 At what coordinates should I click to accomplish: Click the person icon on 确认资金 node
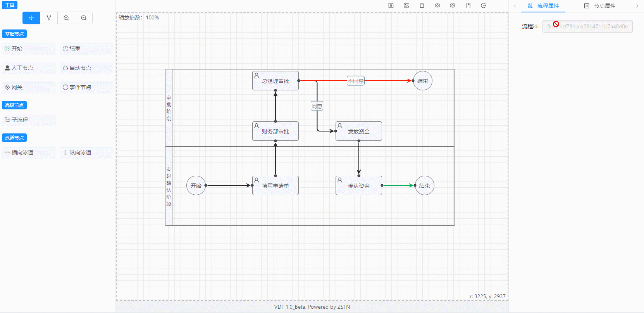pos(340,180)
